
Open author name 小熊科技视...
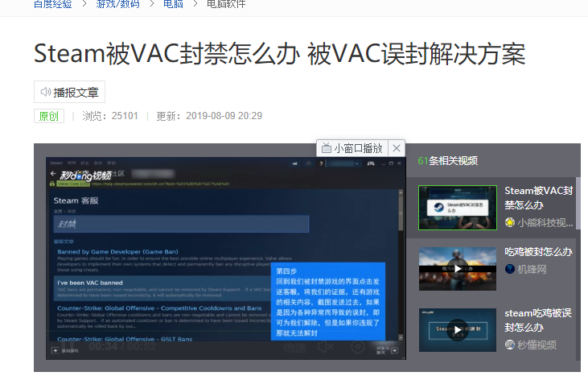(x=545, y=223)
